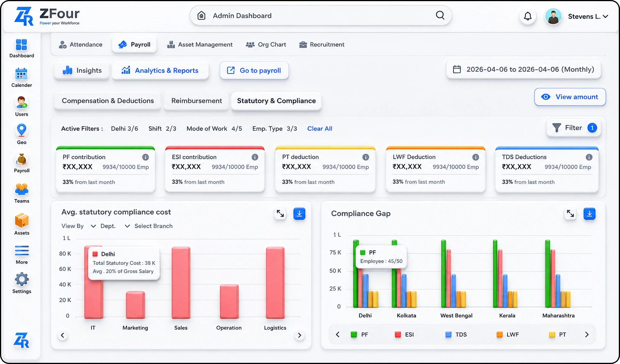Open the Dept. dropdown chevron
The width and height of the screenshot is (620, 364).
pyautogui.click(x=127, y=226)
